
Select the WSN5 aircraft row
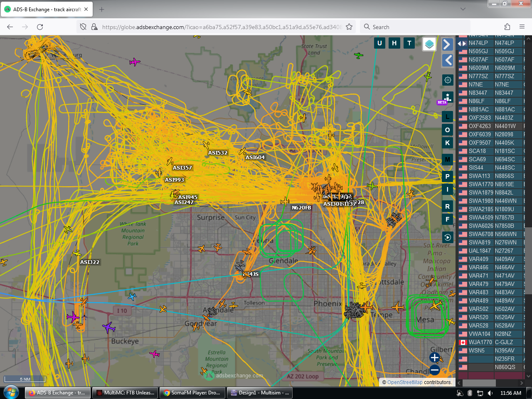(491, 350)
